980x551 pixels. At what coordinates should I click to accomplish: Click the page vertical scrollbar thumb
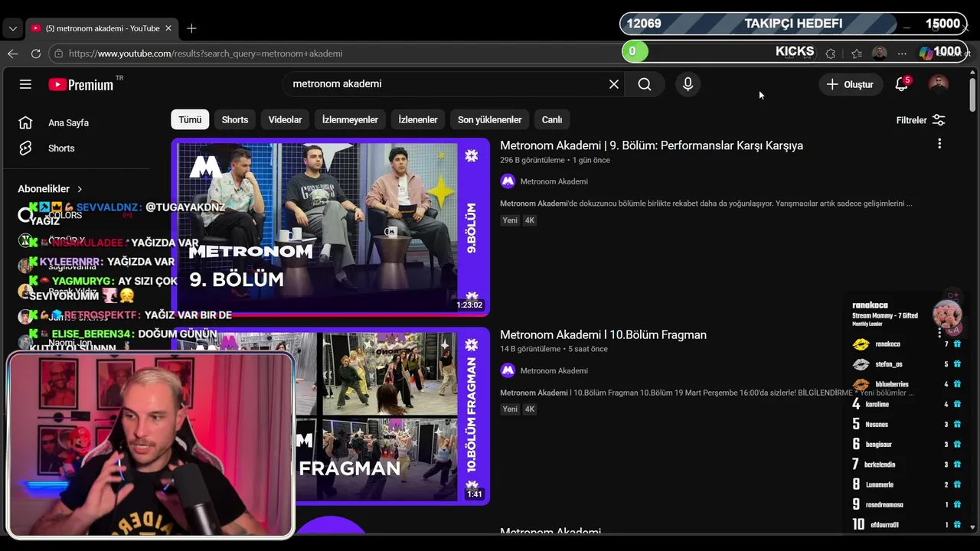point(973,94)
